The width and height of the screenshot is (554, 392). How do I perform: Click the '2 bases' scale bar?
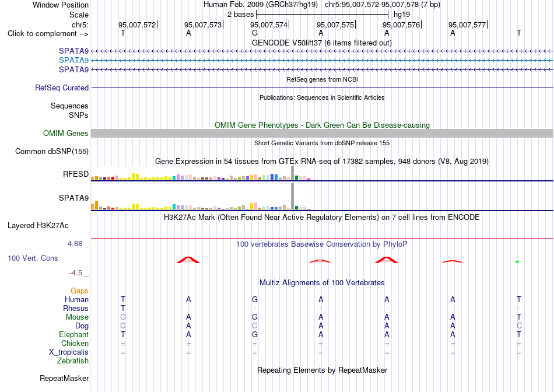(x=322, y=15)
